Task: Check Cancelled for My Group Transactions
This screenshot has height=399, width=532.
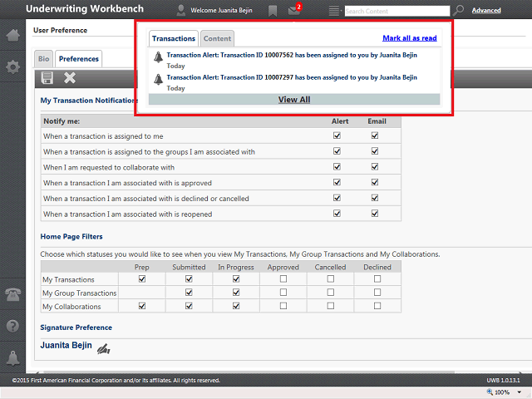Action: 331,293
